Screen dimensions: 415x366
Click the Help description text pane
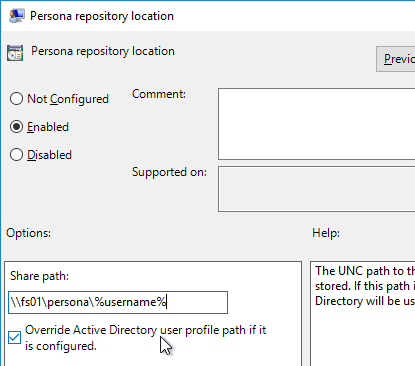363,313
